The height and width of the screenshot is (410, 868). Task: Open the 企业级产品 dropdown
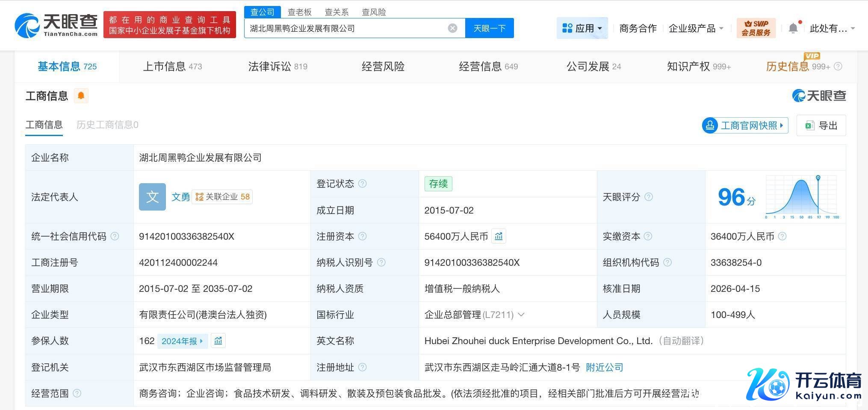tap(696, 28)
